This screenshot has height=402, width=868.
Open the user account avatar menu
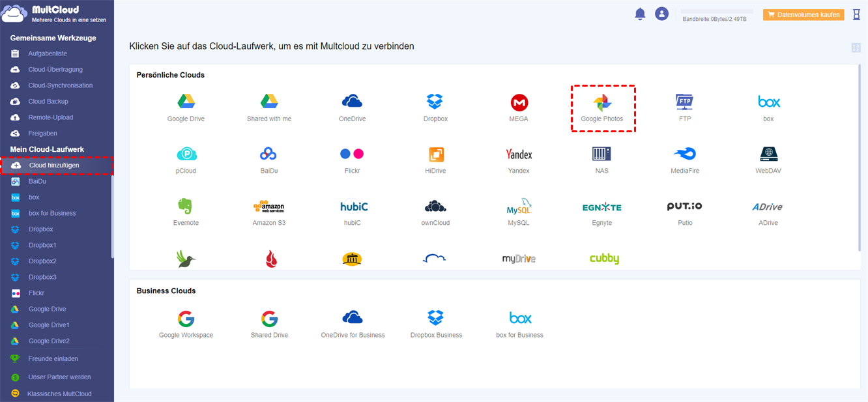pos(662,14)
